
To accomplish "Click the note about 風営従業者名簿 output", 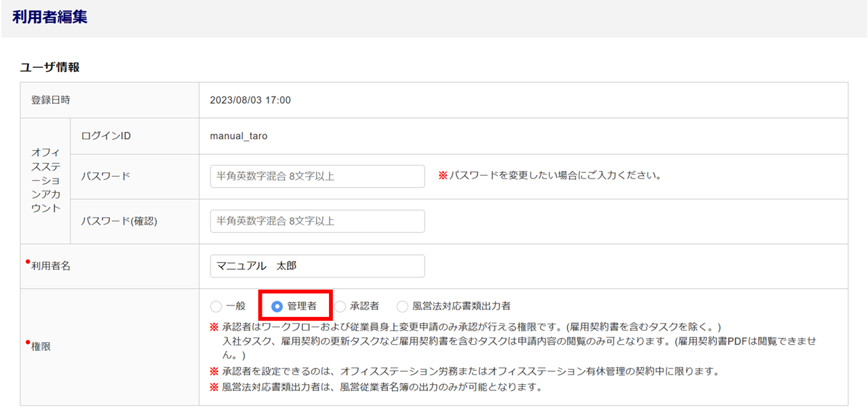I will [380, 388].
